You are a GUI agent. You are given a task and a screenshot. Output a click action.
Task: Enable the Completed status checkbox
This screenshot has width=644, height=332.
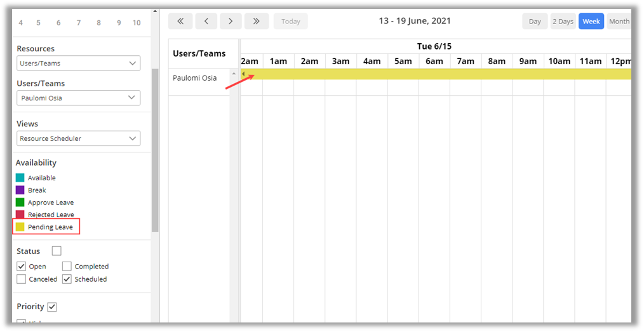tap(67, 267)
